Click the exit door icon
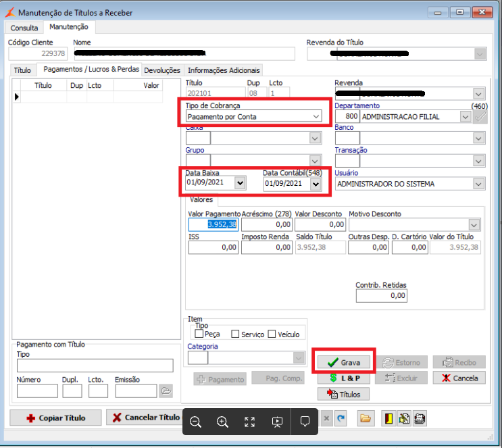 point(388,418)
